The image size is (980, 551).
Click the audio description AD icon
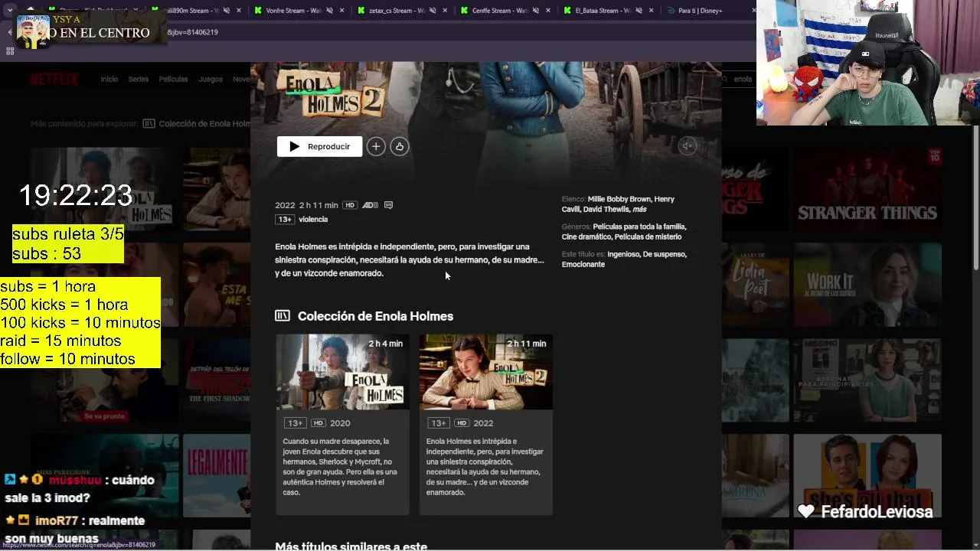pos(370,205)
